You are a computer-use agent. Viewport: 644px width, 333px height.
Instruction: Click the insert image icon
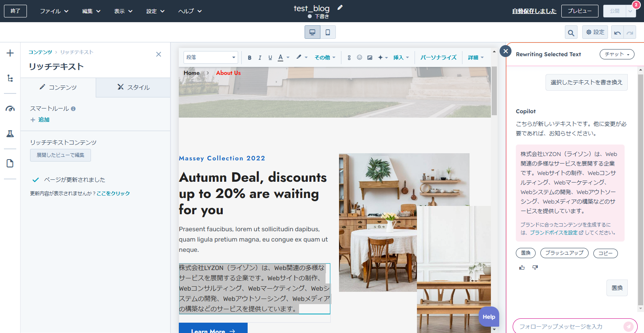[370, 58]
